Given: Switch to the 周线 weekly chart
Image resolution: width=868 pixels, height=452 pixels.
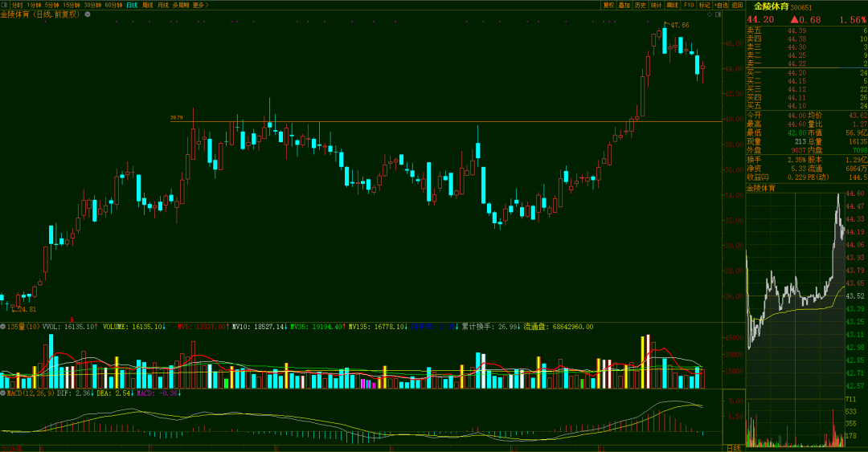Looking at the screenshot, I should (x=147, y=5).
